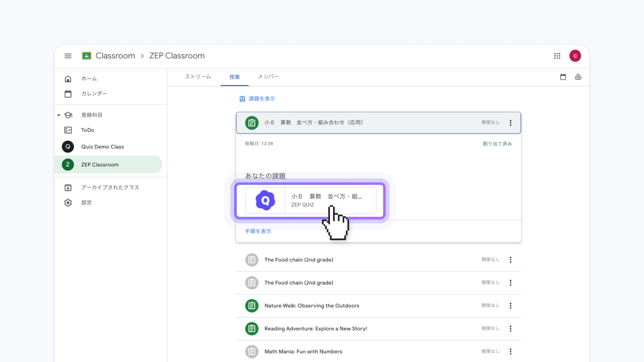644x362 pixels.
Task: Expand Reading Adventure assignment row
Action: [x=315, y=329]
